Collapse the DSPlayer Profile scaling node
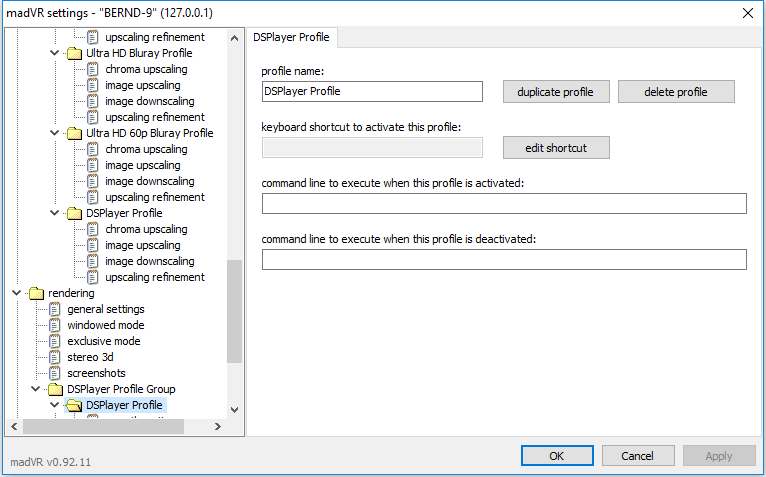Screen dimensions: 766x477 click(x=55, y=213)
